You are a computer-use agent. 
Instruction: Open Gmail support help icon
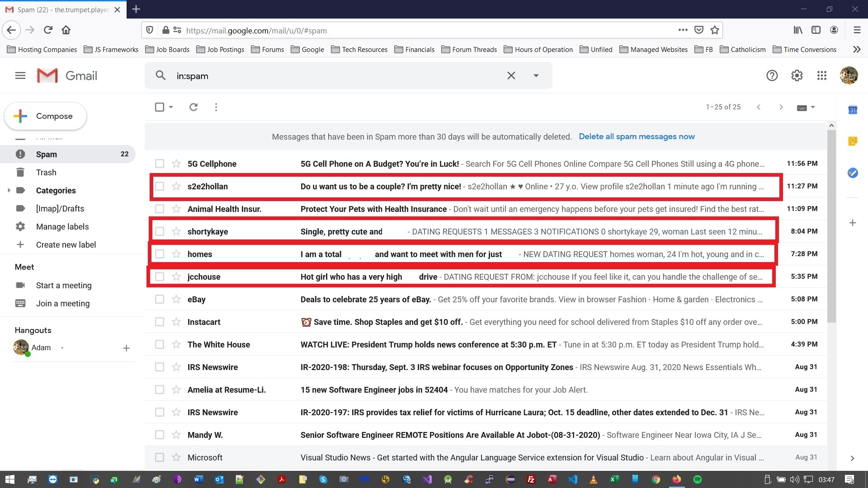coord(772,75)
